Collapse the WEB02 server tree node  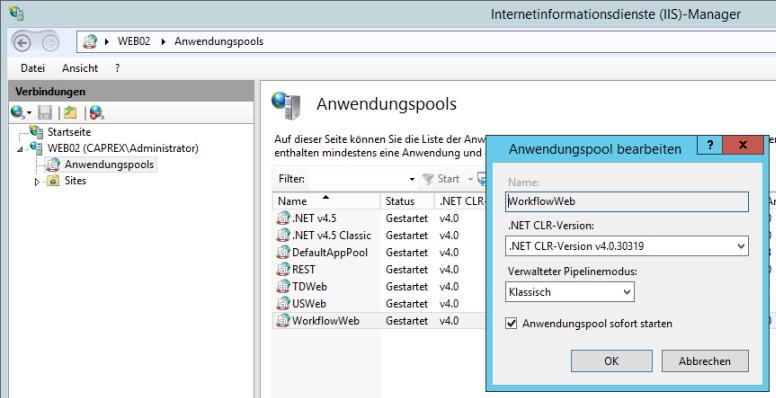click(20, 149)
